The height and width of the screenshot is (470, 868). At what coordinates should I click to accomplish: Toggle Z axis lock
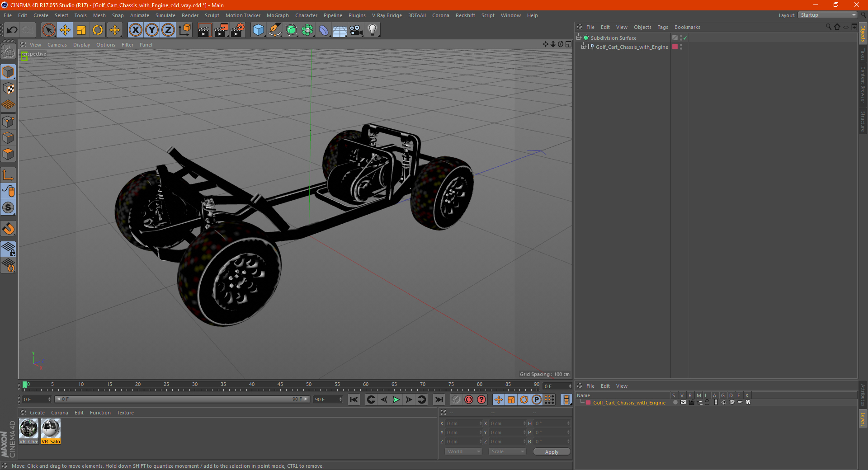[x=168, y=30]
